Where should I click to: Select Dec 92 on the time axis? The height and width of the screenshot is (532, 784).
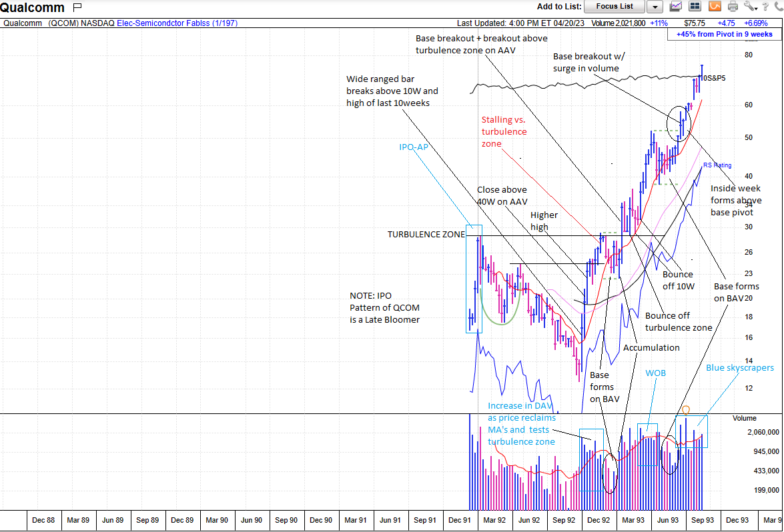pos(599,520)
